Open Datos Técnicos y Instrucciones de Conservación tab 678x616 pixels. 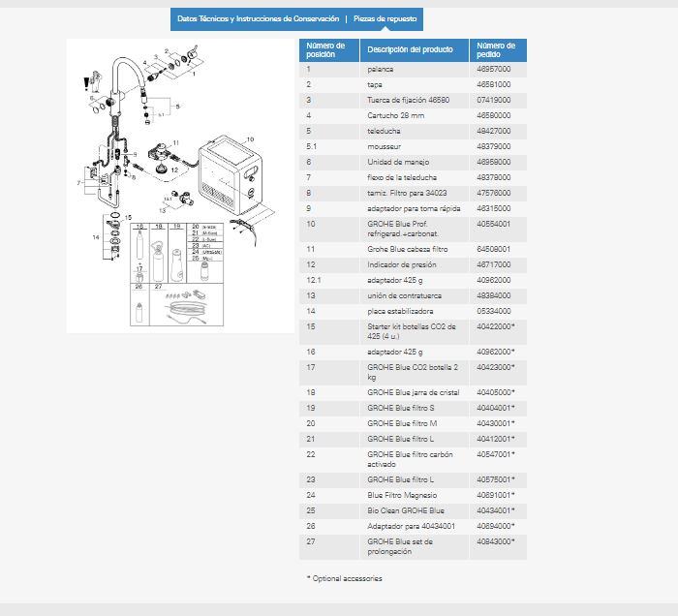[x=259, y=19]
